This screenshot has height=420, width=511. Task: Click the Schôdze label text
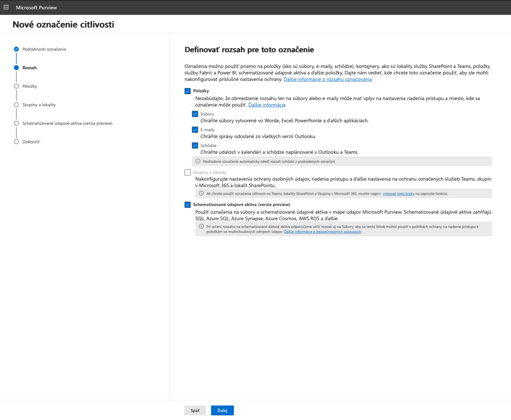pos(208,146)
